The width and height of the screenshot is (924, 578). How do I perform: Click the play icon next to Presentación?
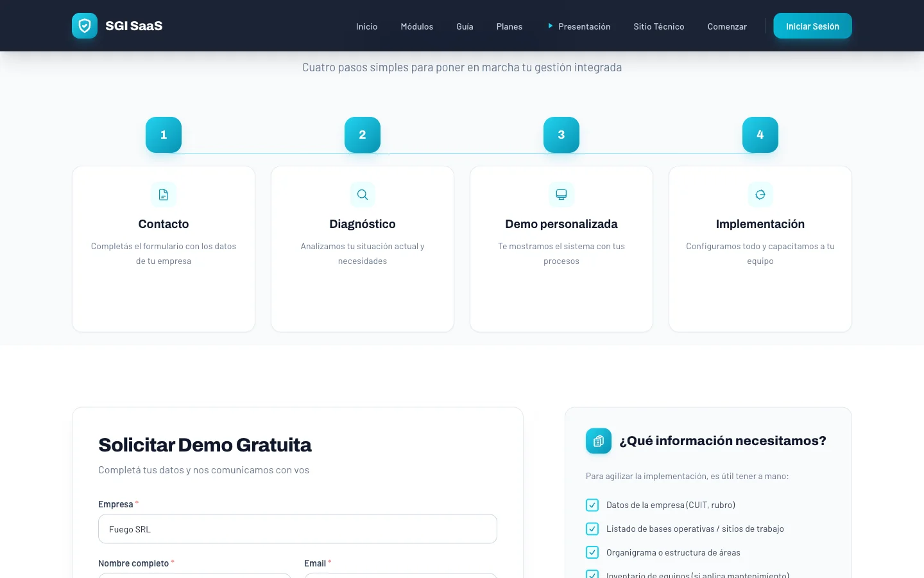pyautogui.click(x=551, y=26)
